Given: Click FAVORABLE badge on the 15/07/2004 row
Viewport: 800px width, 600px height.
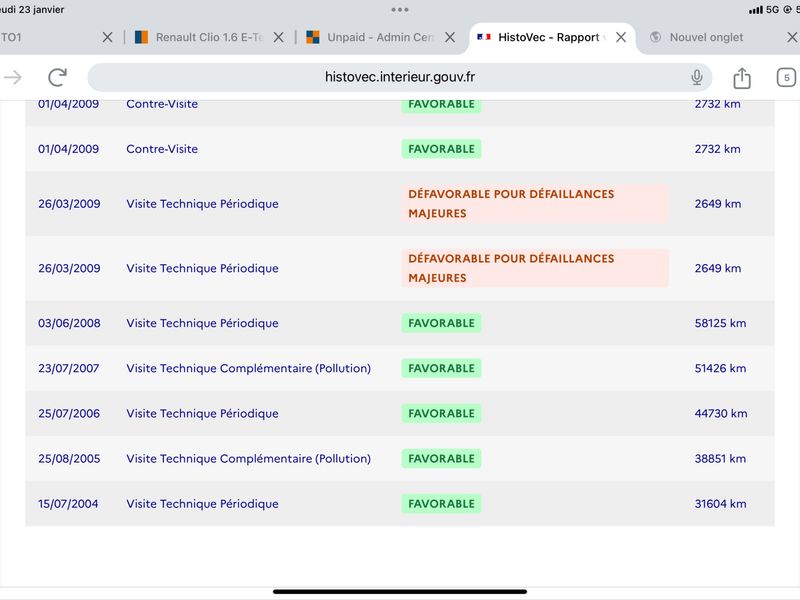Looking at the screenshot, I should click(x=441, y=504).
